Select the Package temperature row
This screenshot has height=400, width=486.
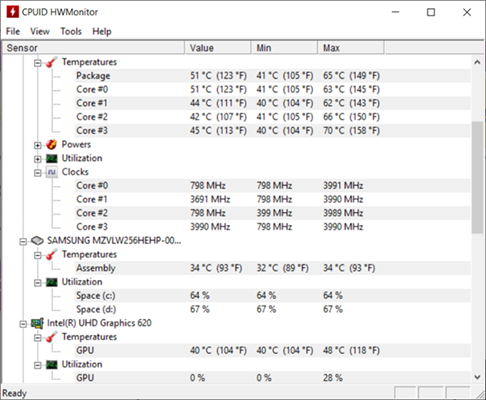tap(272, 76)
